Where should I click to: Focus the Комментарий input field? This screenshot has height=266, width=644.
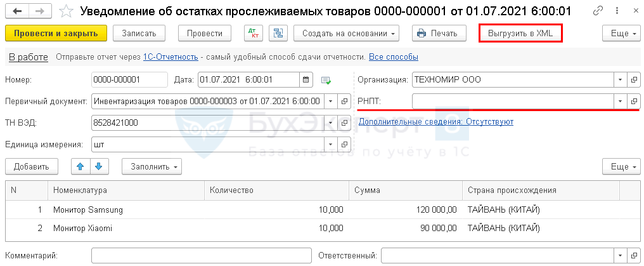click(x=202, y=256)
